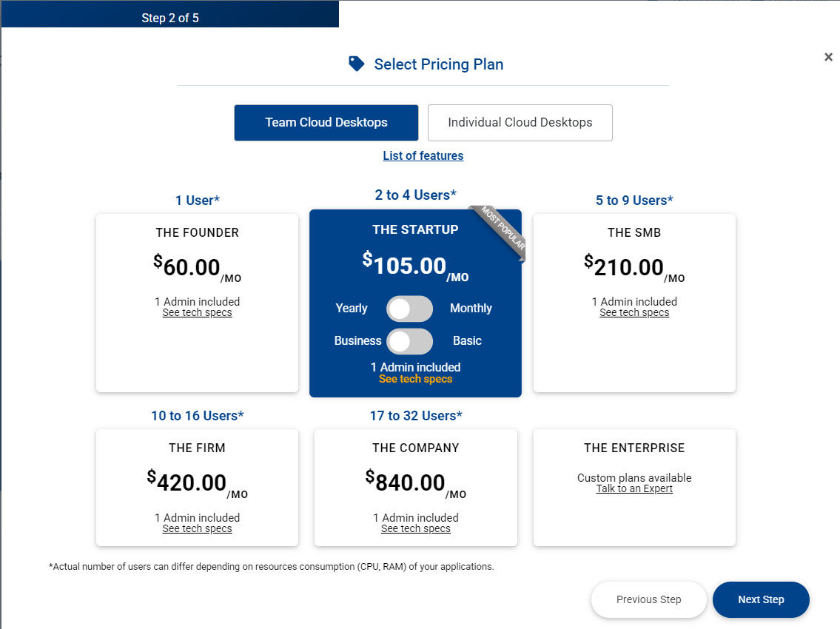840x629 pixels.
Task: Close the pricing plan dialog
Action: (x=828, y=57)
